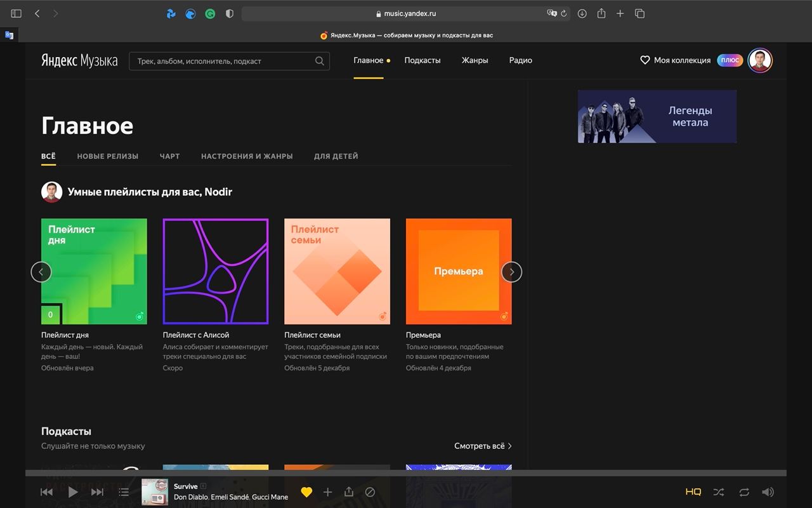The width and height of the screenshot is (812, 508).
Task: Share the current track
Action: 348,491
